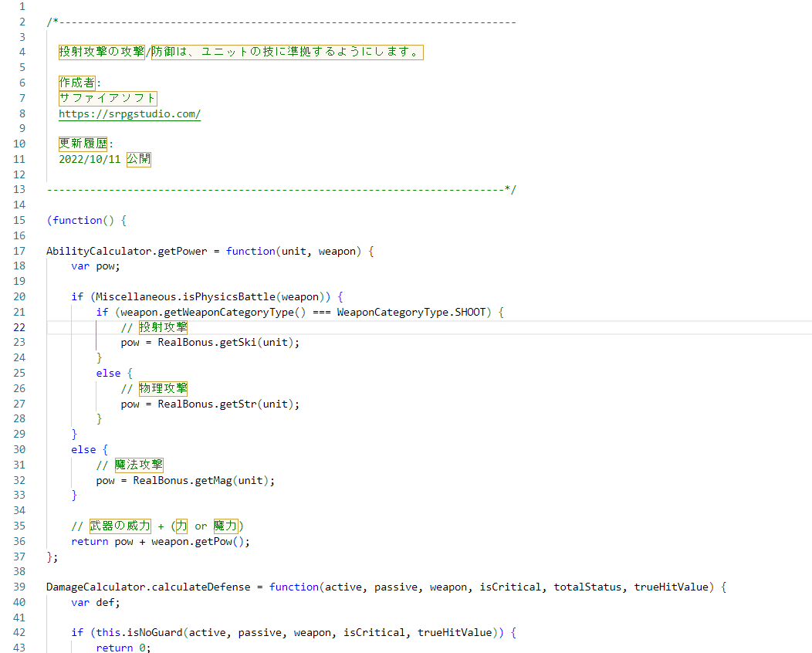The height and width of the screenshot is (653, 812).
Task: Click 'else {' keyword on line 25
Action: [x=114, y=374]
